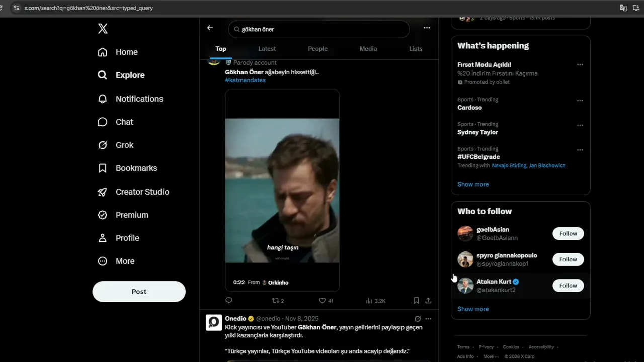Open options for the Fırsat Modu Açıldı! promotion
Screen dimensions: 644x362
point(580,65)
